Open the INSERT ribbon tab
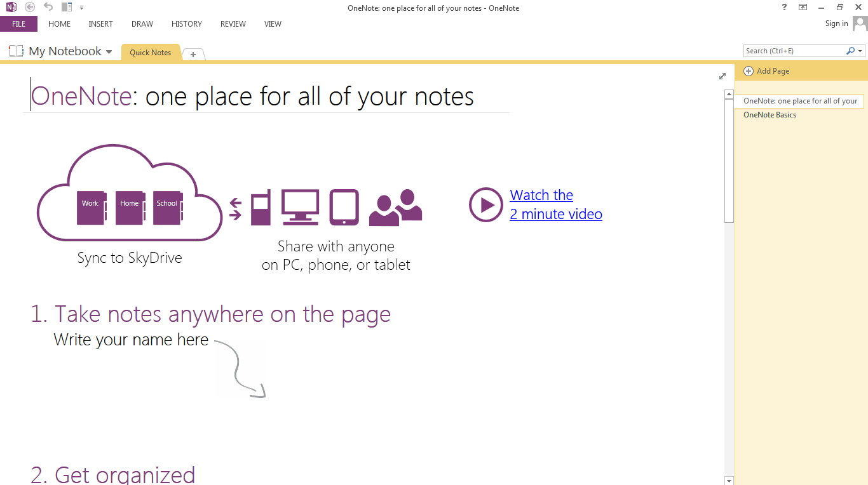The height and width of the screenshot is (485, 868). pos(100,24)
